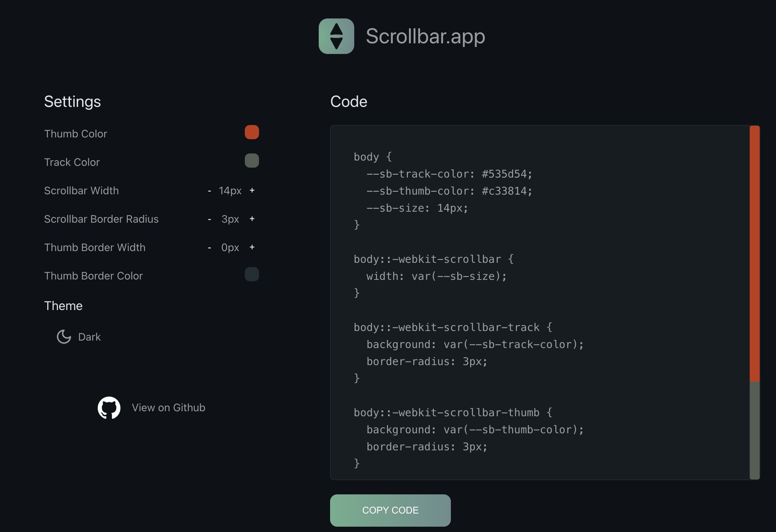Click the Track Color label
The width and height of the screenshot is (776, 532).
point(72,162)
